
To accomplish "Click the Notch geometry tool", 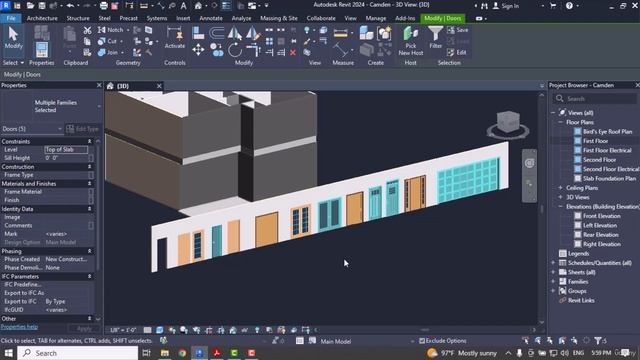I will [x=111, y=30].
